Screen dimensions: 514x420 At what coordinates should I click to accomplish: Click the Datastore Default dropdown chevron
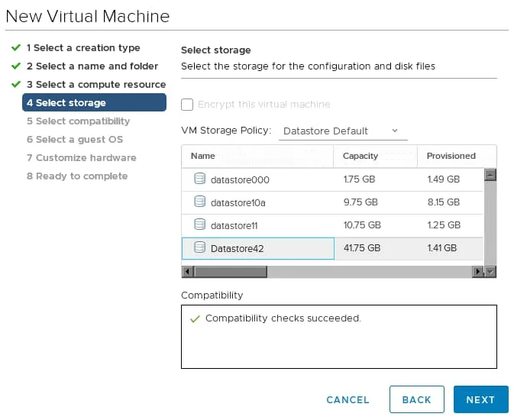395,131
